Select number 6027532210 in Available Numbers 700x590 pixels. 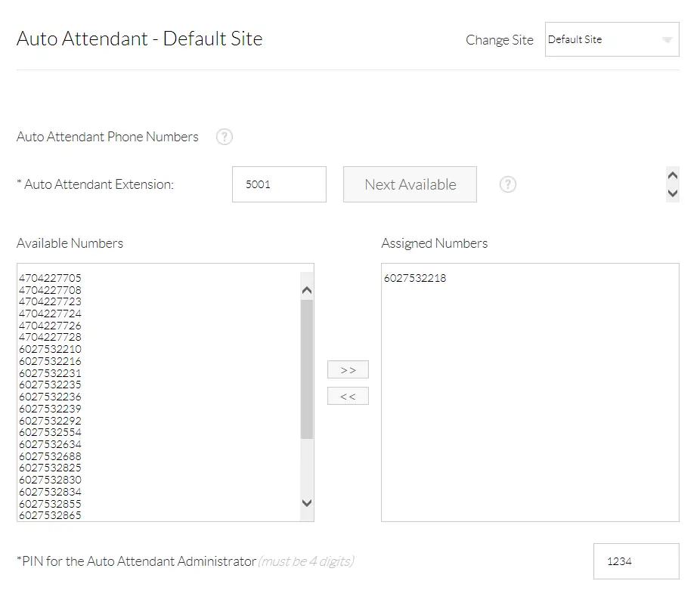[x=49, y=349]
